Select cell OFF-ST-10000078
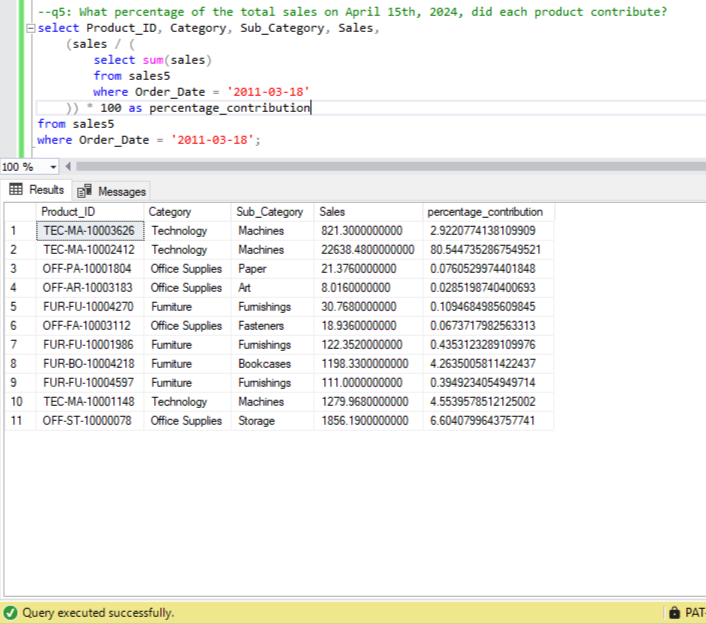 click(x=90, y=421)
